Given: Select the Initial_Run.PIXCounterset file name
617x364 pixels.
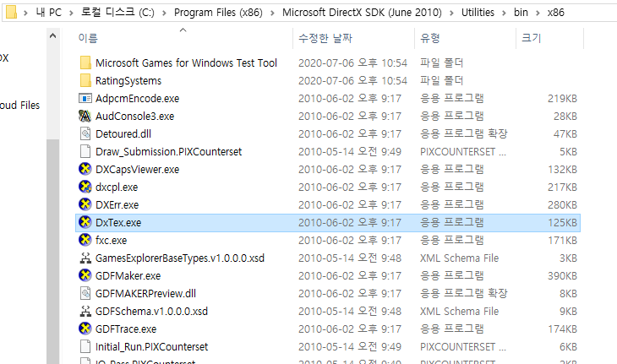Looking at the screenshot, I should point(152,346).
